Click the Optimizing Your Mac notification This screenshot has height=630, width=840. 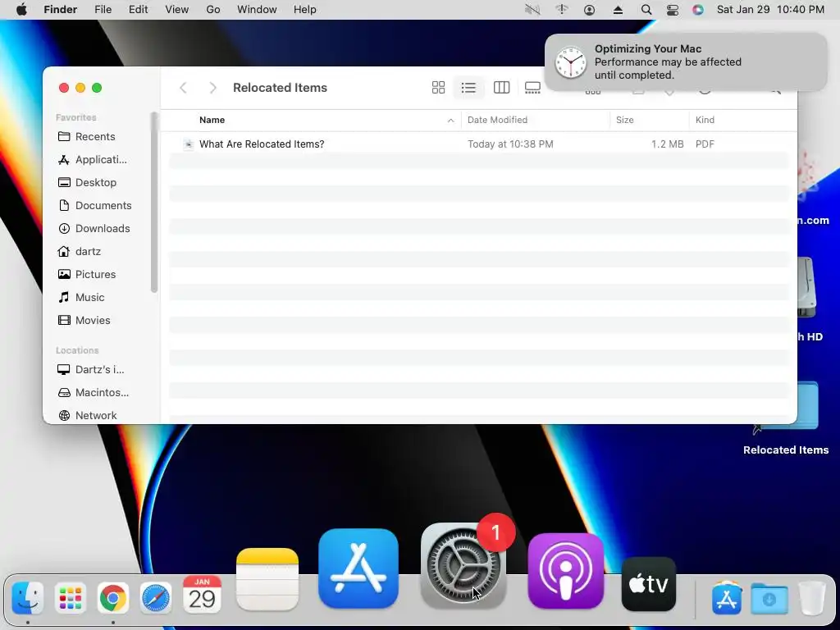click(686, 62)
